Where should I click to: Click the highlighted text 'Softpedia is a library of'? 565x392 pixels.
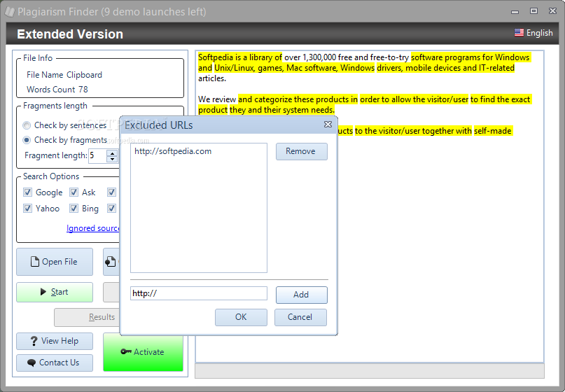240,57
